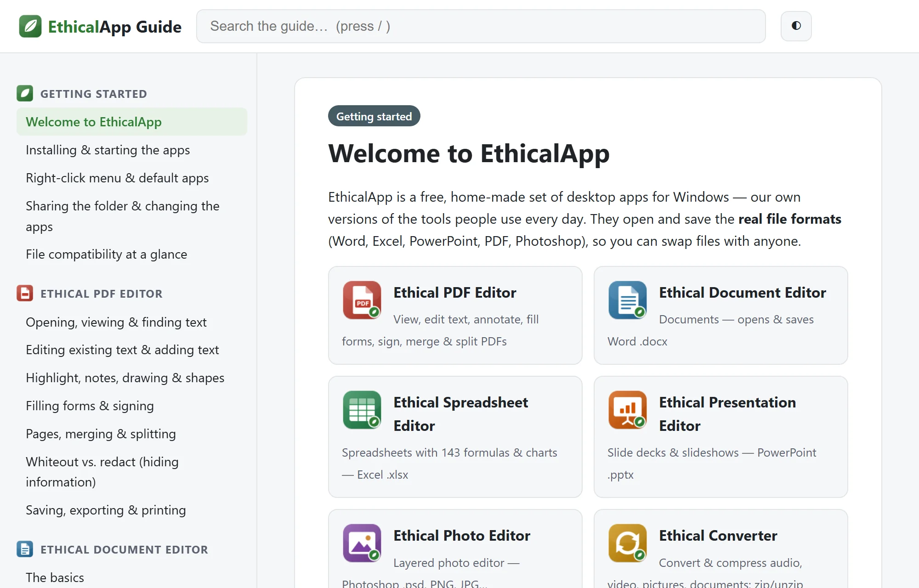Open Welcome to EthicalApp sidebar page

tap(132, 122)
